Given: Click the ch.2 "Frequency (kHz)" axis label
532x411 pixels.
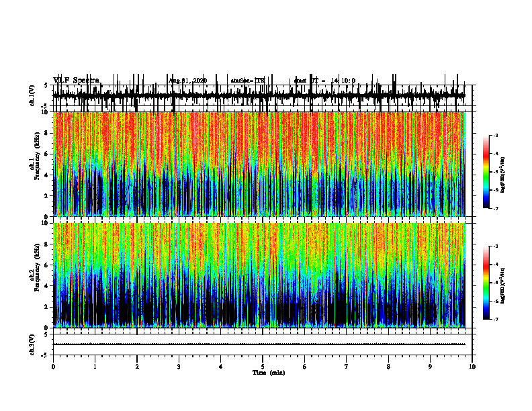Looking at the screenshot, I should [x=37, y=266].
